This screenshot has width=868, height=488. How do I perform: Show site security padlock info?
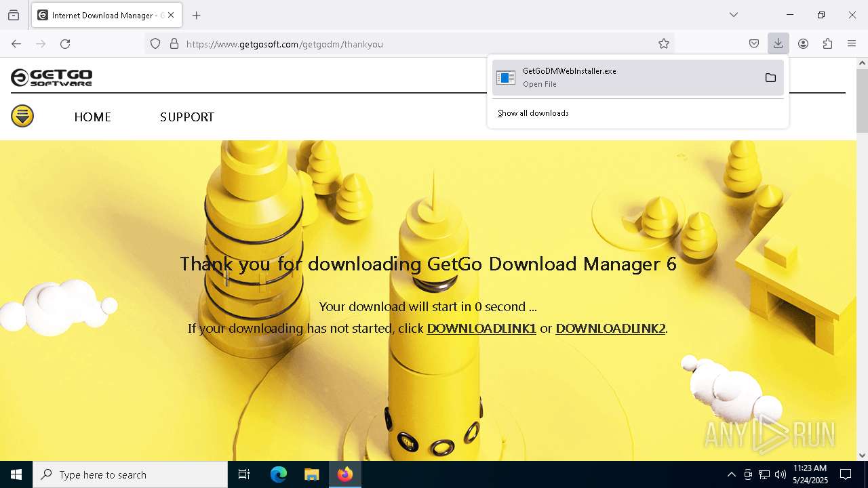pos(174,44)
